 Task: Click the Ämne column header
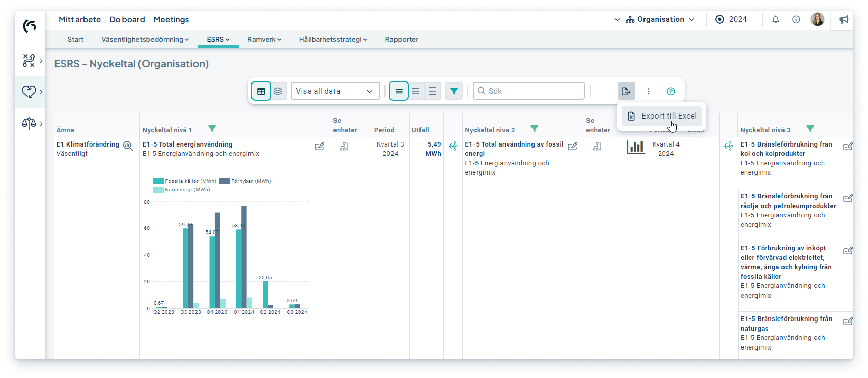pos(65,130)
